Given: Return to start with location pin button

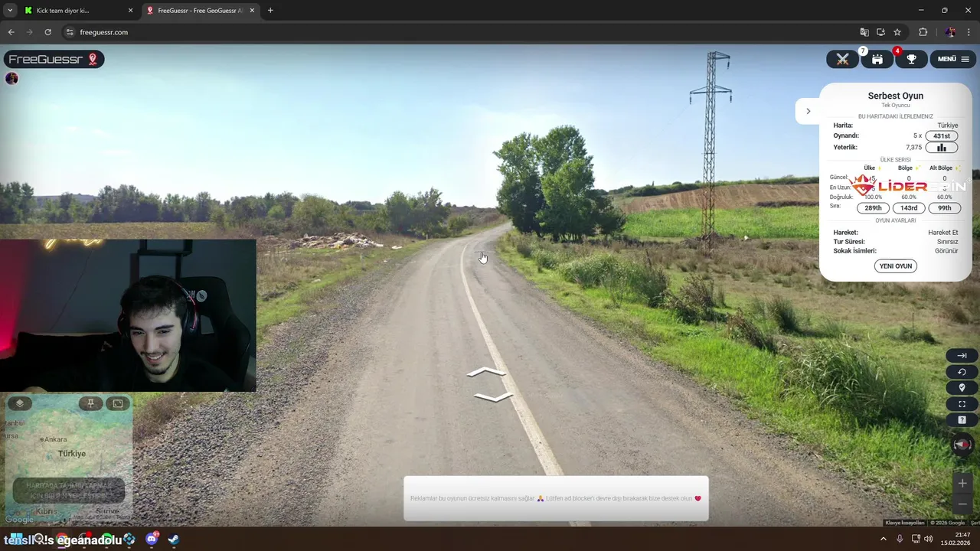Looking at the screenshot, I should [x=962, y=388].
